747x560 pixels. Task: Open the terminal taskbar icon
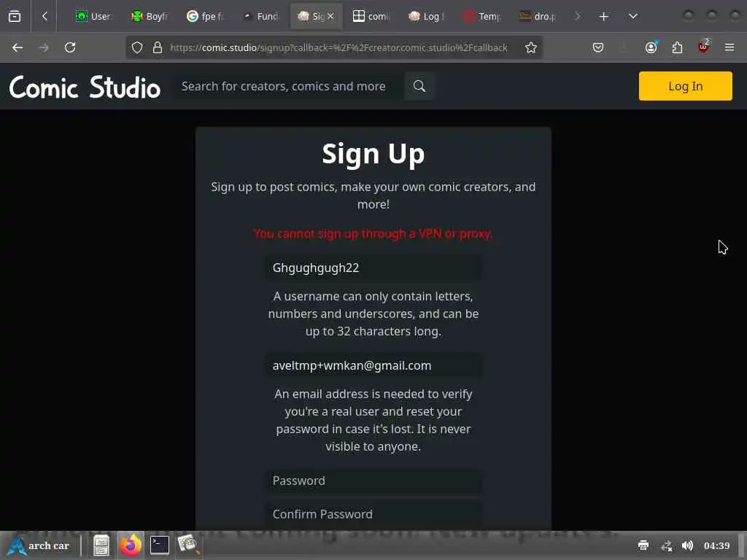(160, 545)
